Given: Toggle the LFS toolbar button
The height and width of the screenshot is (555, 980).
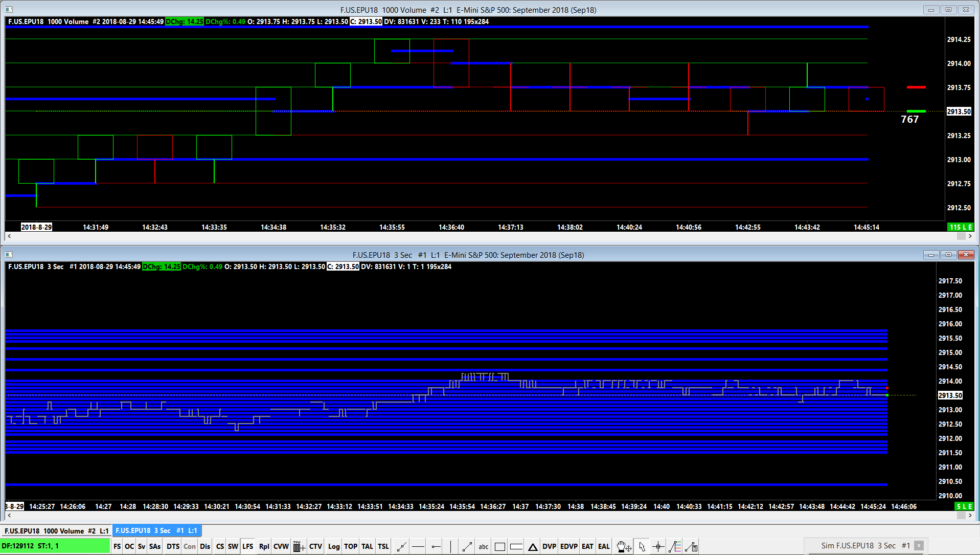Looking at the screenshot, I should (x=248, y=546).
